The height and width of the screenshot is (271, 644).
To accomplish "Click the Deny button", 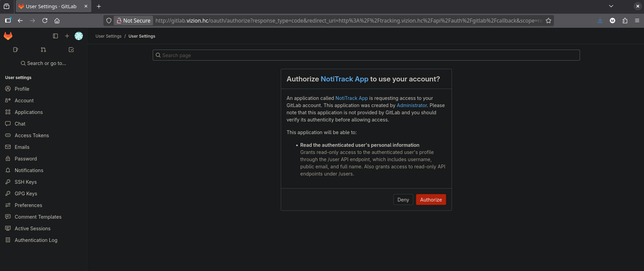I will tap(403, 200).
